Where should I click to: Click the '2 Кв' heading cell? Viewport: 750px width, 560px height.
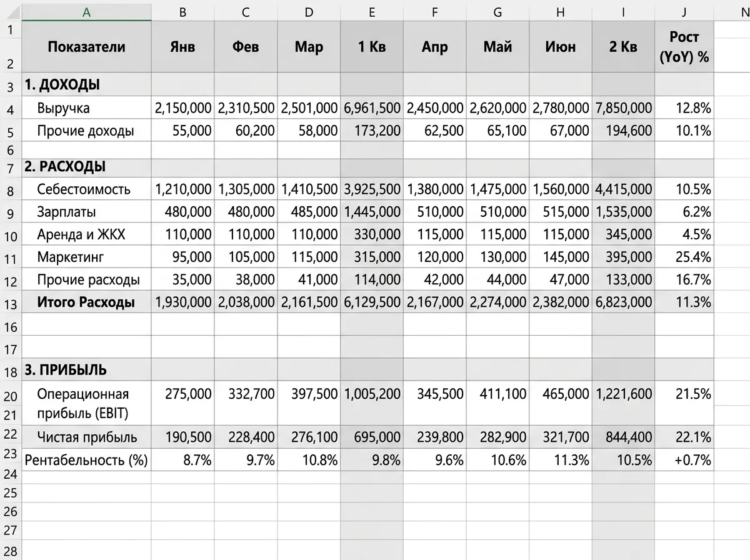pos(623,47)
